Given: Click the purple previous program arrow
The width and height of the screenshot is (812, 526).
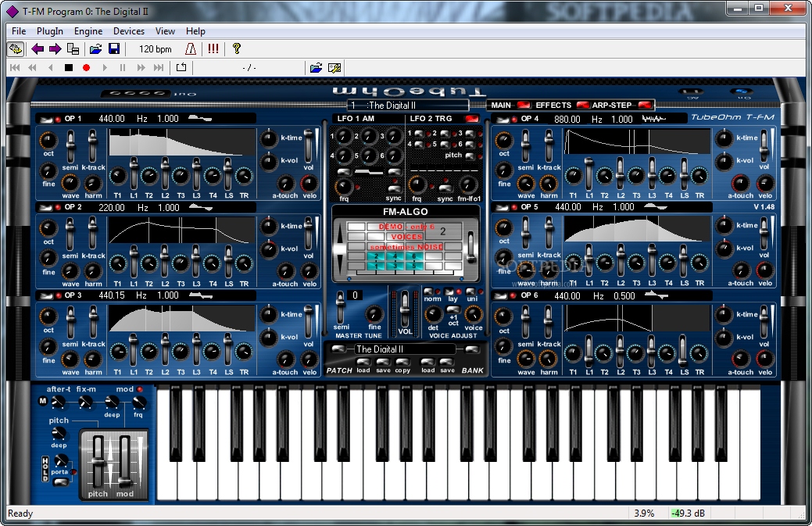Looking at the screenshot, I should (x=38, y=49).
